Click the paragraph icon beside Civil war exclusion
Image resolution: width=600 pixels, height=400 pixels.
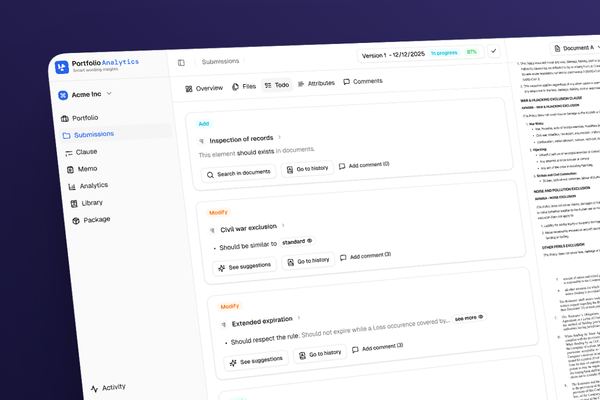point(212,230)
